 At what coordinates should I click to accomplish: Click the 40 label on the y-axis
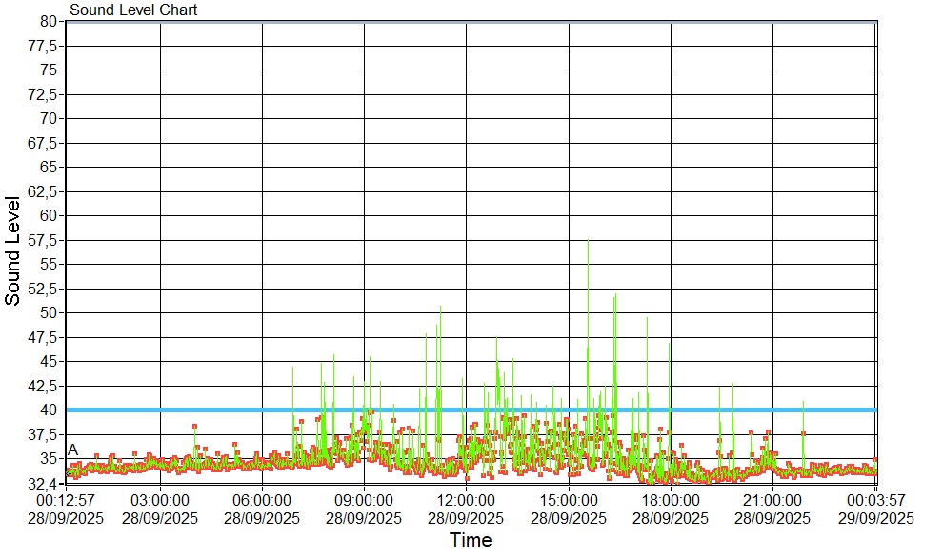pos(50,410)
